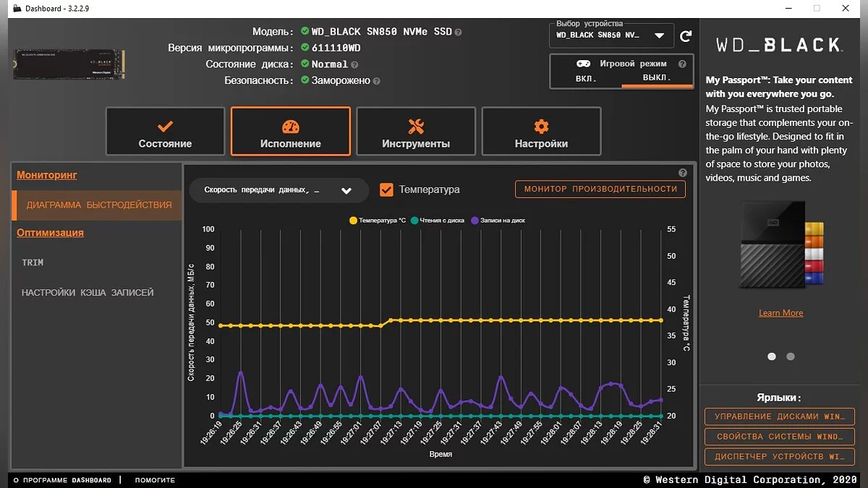Uncheck the Температура checkbox

[386, 189]
